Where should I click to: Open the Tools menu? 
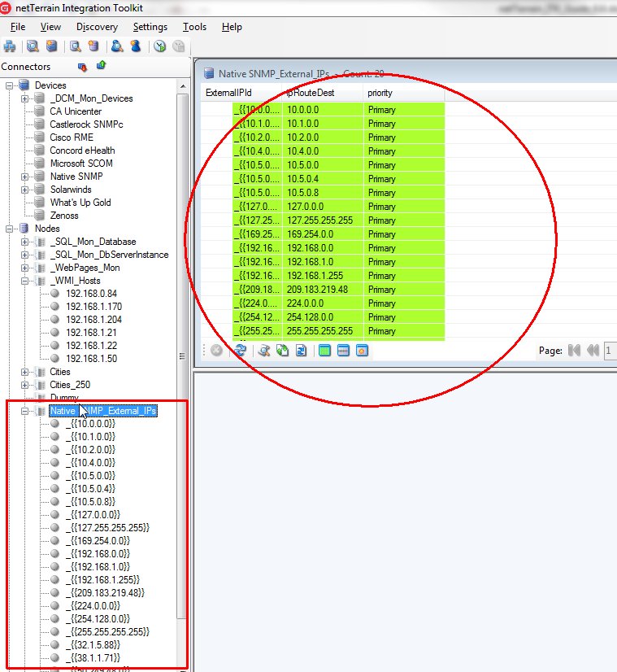pyautogui.click(x=194, y=27)
